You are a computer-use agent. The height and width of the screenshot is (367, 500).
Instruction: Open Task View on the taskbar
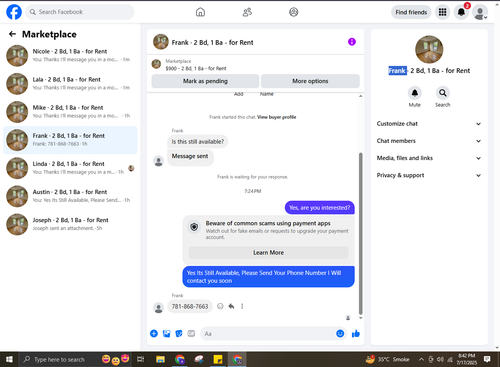pyautogui.click(x=141, y=359)
